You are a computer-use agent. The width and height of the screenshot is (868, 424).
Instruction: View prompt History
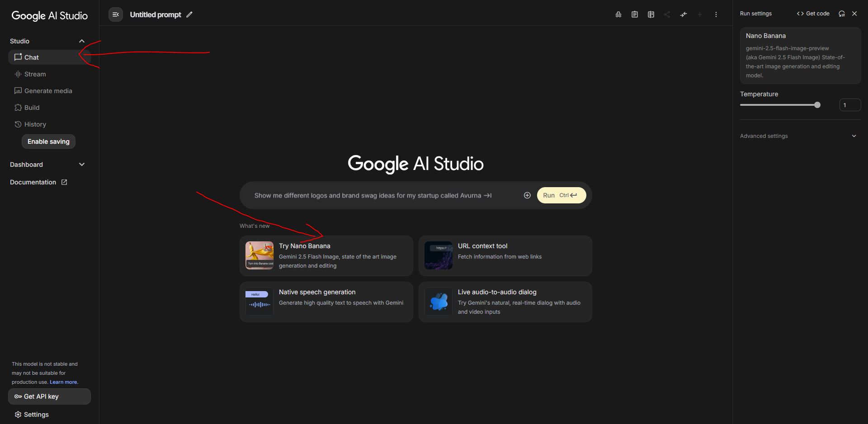click(x=35, y=124)
